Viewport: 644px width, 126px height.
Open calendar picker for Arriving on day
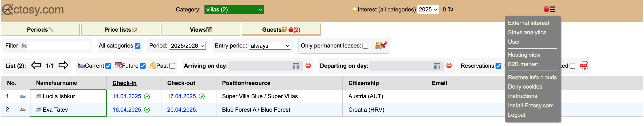tap(296, 66)
